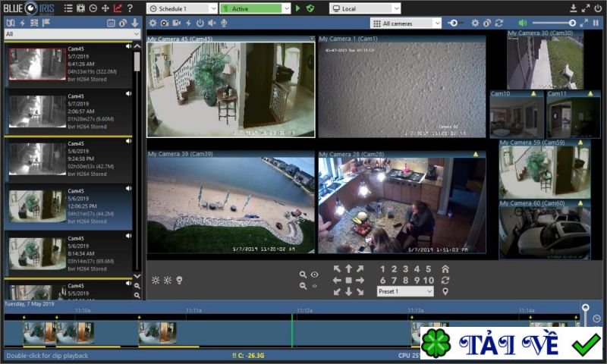Click PTZ zoom out magnifier

pos(303,286)
